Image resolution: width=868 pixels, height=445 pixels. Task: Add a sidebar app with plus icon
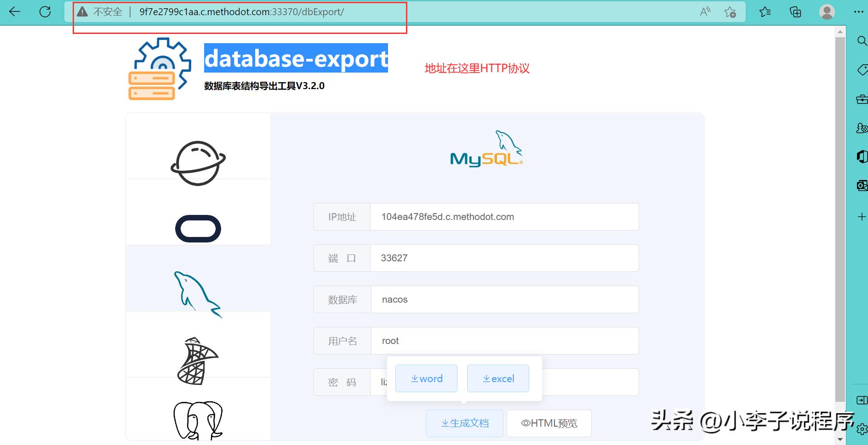[862, 217]
